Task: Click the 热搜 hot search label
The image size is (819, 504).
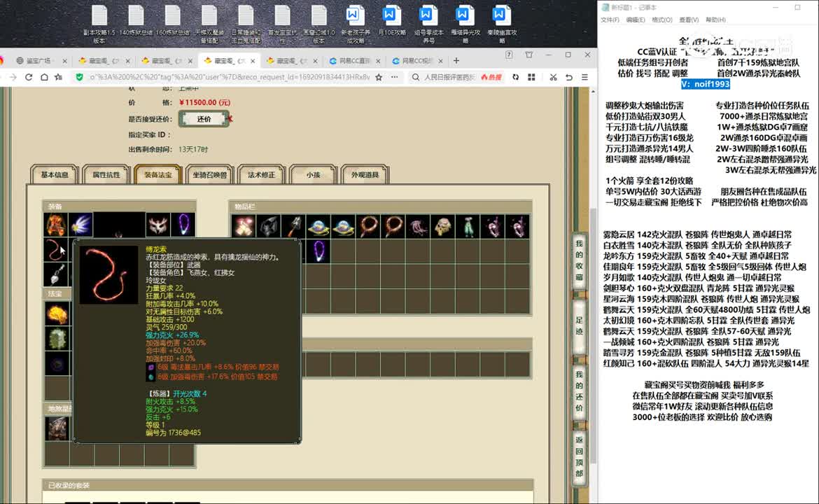Action: 491,77
